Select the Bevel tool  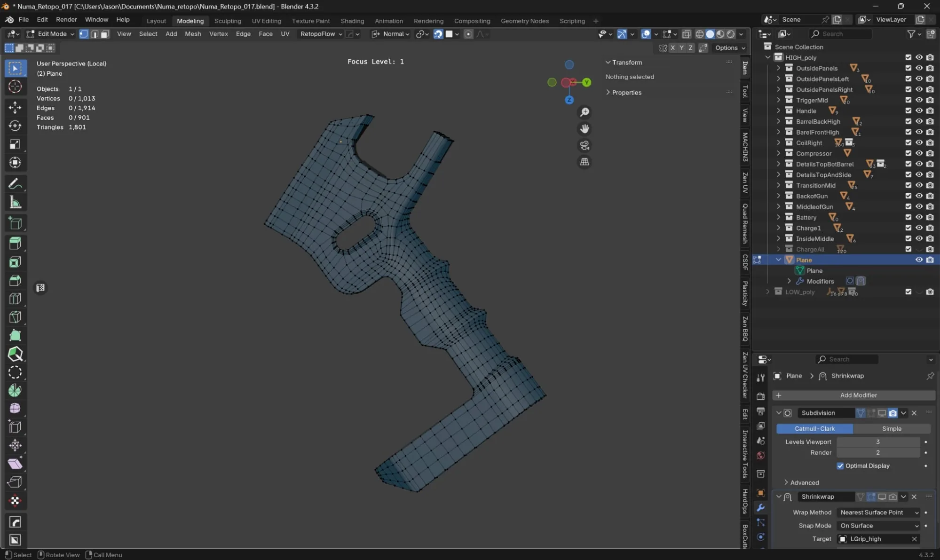(x=15, y=281)
